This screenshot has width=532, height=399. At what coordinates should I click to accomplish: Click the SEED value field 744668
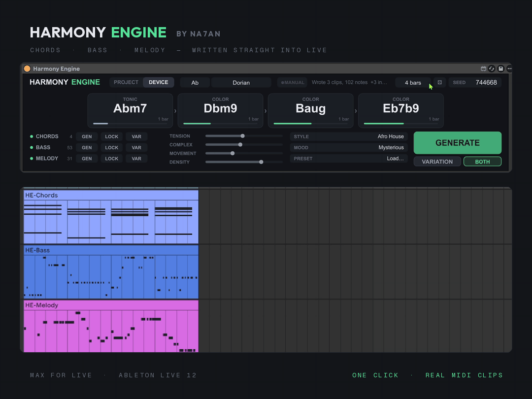(486, 82)
